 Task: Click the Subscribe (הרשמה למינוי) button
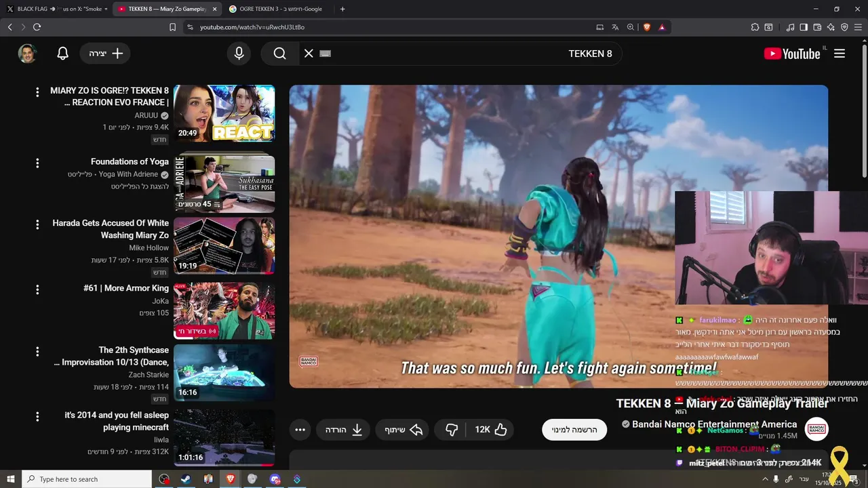pos(574,430)
